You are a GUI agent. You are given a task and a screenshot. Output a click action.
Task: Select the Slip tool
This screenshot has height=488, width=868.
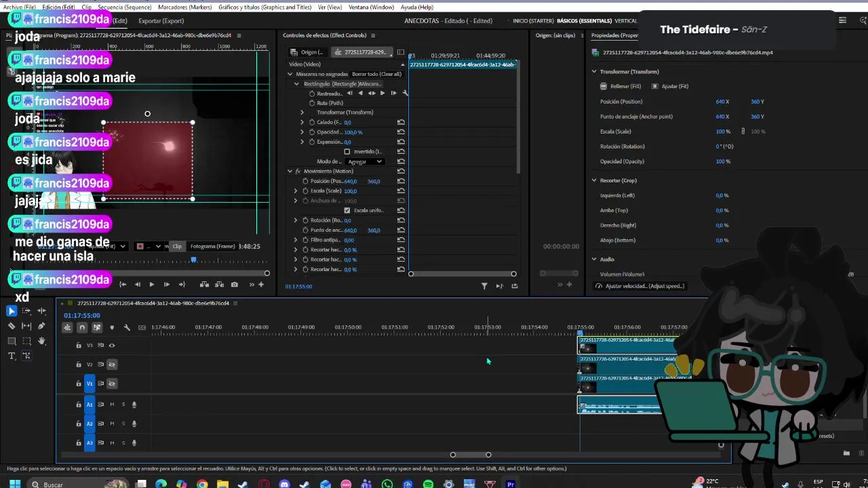pos(26,326)
